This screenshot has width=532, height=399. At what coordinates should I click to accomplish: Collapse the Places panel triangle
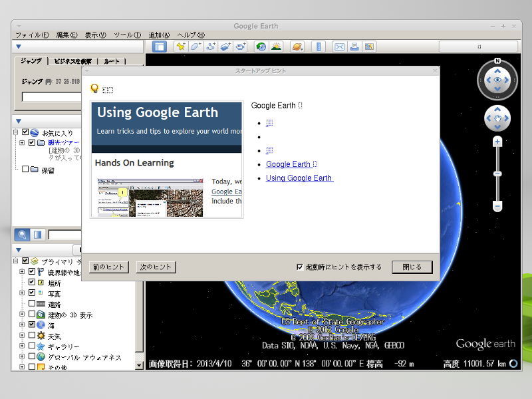coord(19,121)
